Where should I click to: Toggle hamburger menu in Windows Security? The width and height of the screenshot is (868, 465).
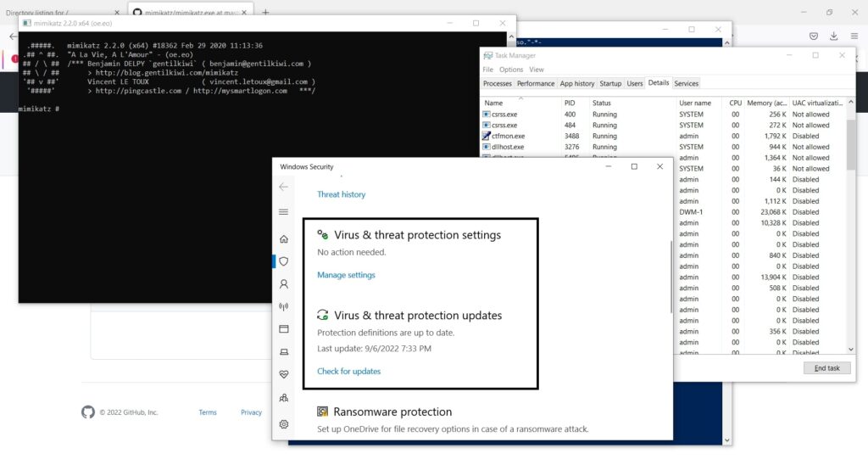coord(283,212)
